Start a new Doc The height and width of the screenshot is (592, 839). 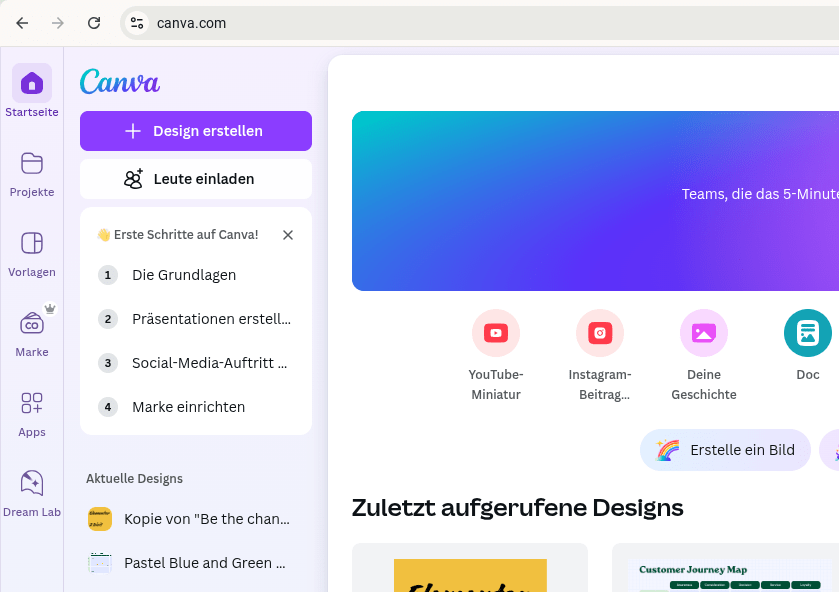[x=808, y=333]
